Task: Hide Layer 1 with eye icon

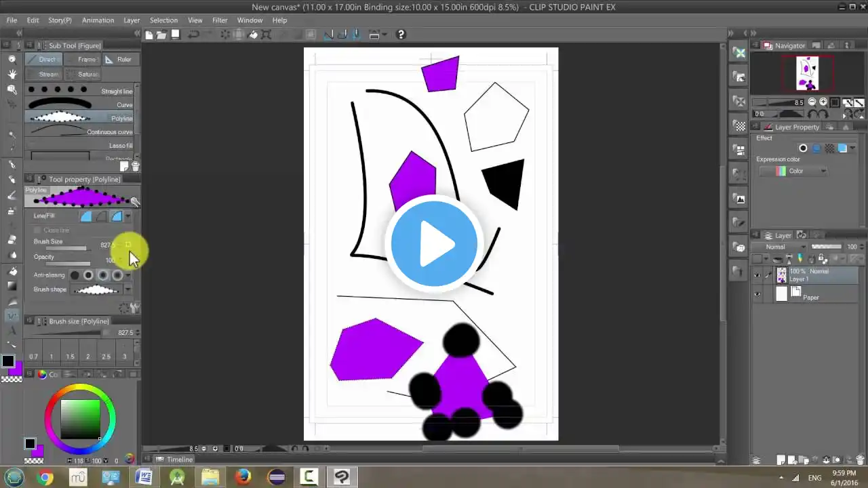Action: 757,275
